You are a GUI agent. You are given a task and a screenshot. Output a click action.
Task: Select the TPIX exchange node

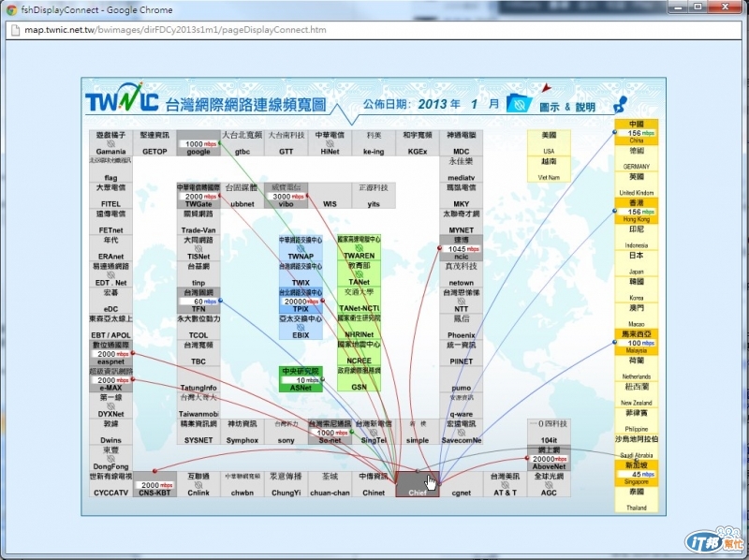[x=301, y=300]
